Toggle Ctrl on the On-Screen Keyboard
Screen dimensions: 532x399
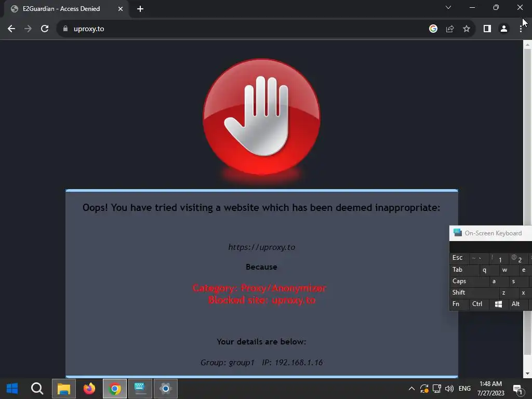click(478, 304)
